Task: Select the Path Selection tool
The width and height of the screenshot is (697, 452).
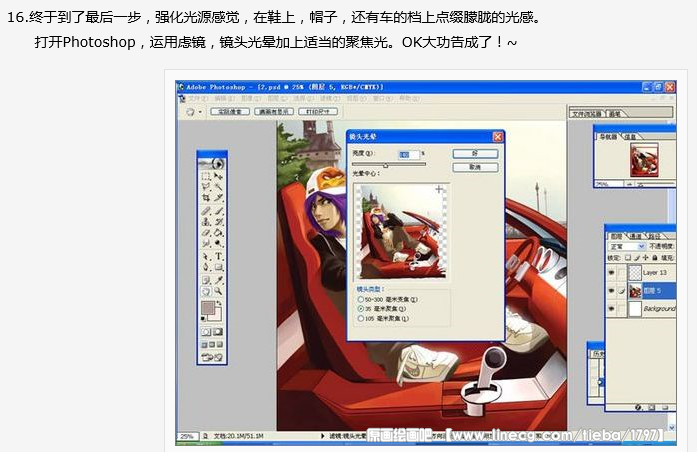Action: tap(206, 256)
